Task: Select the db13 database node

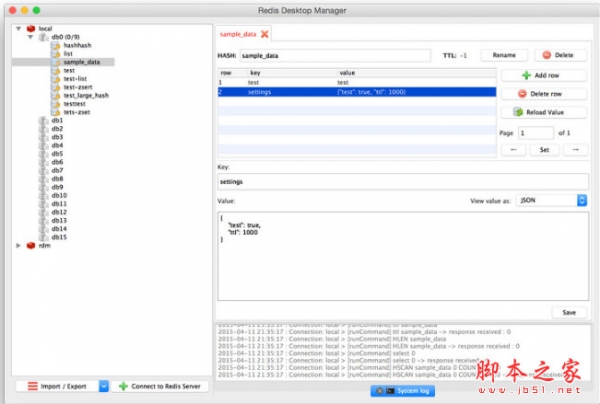Action: pos(59,221)
